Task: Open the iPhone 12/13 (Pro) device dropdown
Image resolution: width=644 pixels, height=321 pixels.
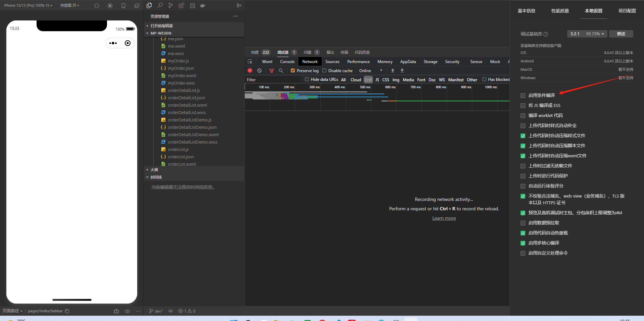Action: [x=28, y=5]
